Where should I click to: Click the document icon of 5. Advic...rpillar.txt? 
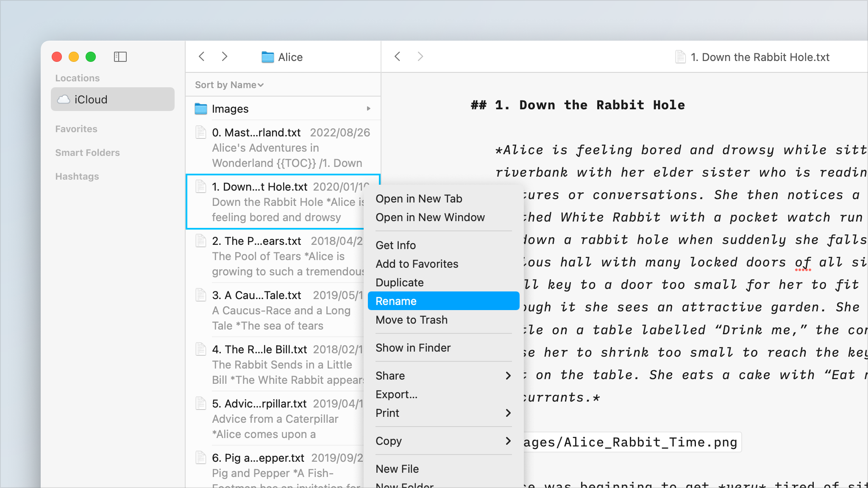[x=200, y=403]
